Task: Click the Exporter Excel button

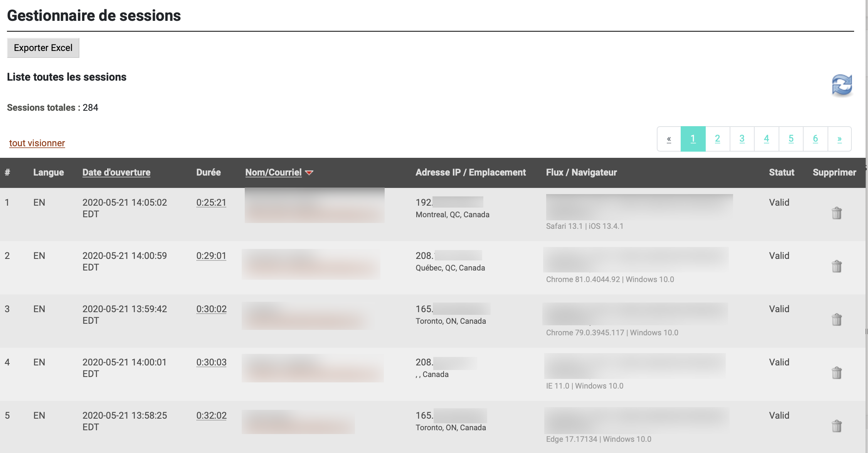Action: coord(43,47)
